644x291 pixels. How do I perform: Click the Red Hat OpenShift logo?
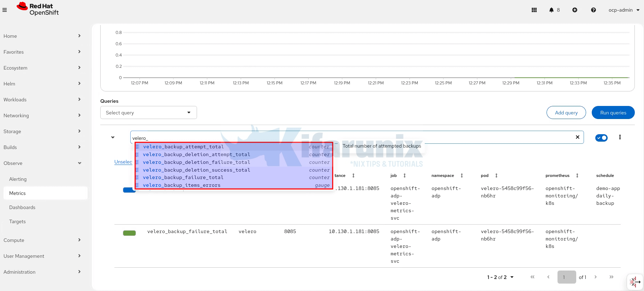coord(38,9)
